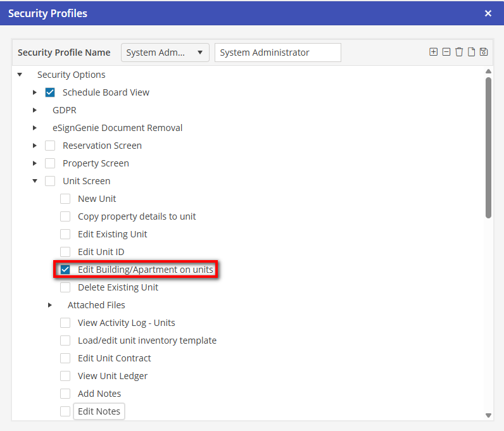Check the Delete Existing Unit checkbox
This screenshot has height=431, width=504.
pyautogui.click(x=65, y=287)
